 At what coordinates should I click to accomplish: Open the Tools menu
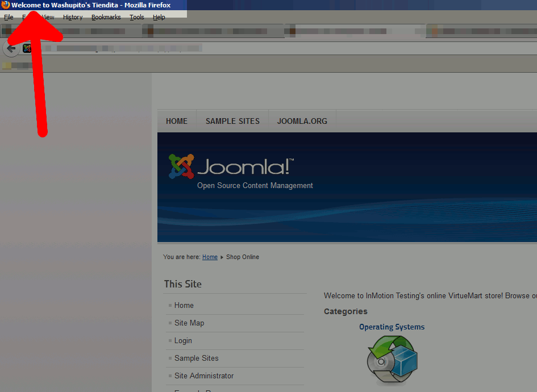coord(136,17)
